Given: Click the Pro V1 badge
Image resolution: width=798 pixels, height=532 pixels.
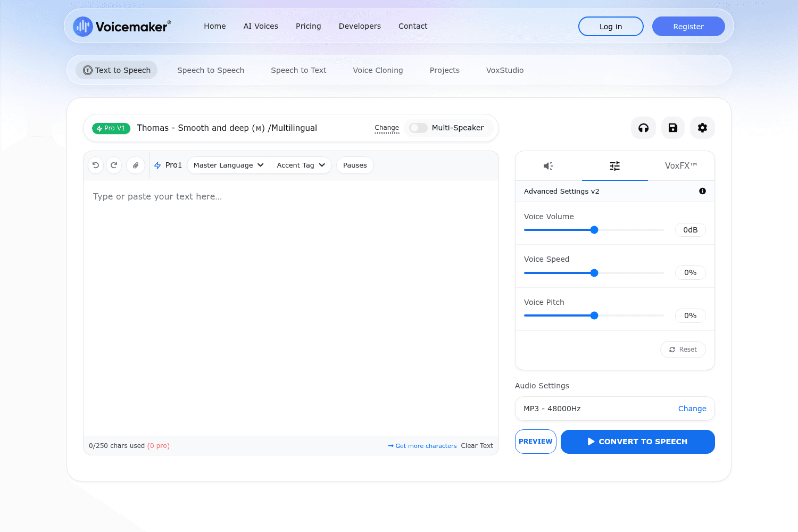Looking at the screenshot, I should 111,128.
